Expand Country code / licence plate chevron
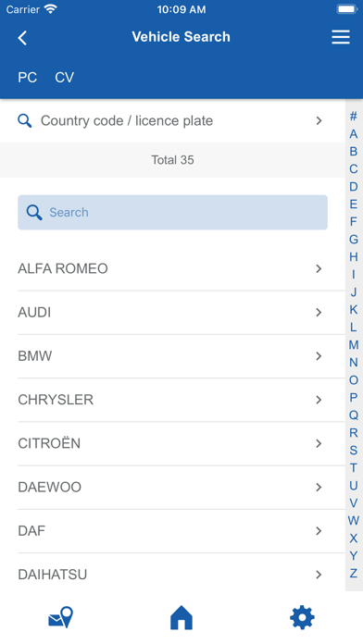363x644 pixels. (319, 120)
